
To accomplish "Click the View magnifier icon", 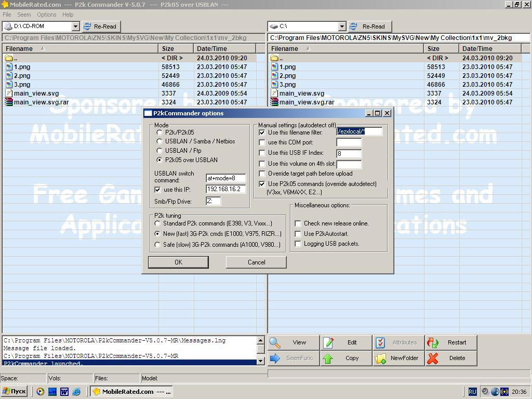I will pos(275,343).
